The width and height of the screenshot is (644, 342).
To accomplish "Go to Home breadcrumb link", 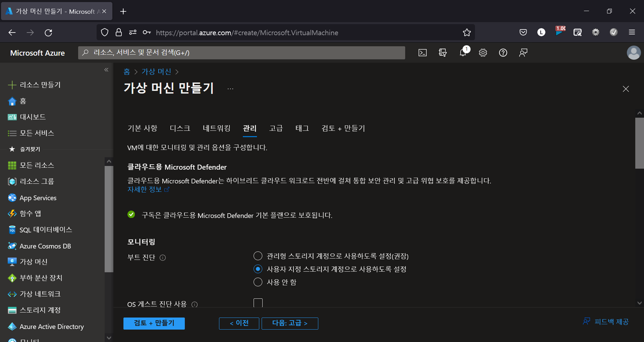I will 127,71.
